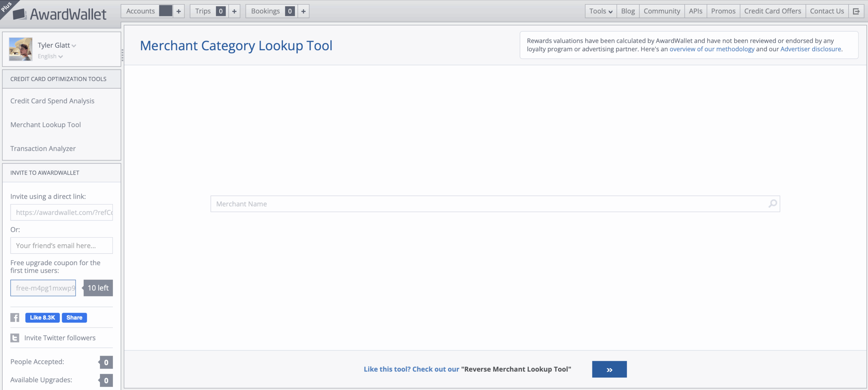Click People Accepted count badge
The height and width of the screenshot is (390, 868).
point(106,362)
